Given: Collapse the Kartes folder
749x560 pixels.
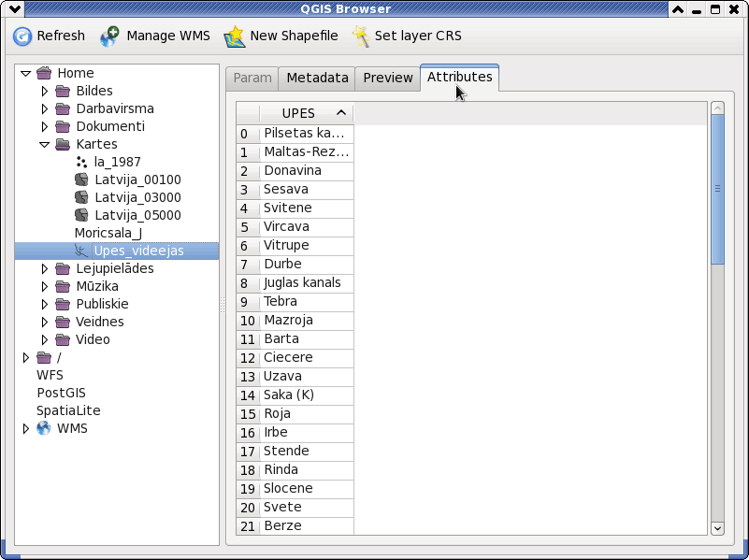Looking at the screenshot, I should (x=45, y=144).
